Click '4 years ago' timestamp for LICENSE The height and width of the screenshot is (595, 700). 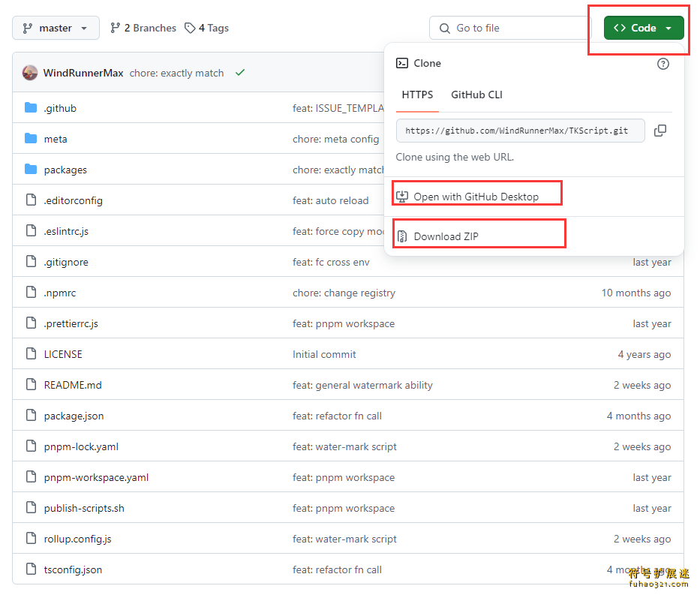click(644, 354)
